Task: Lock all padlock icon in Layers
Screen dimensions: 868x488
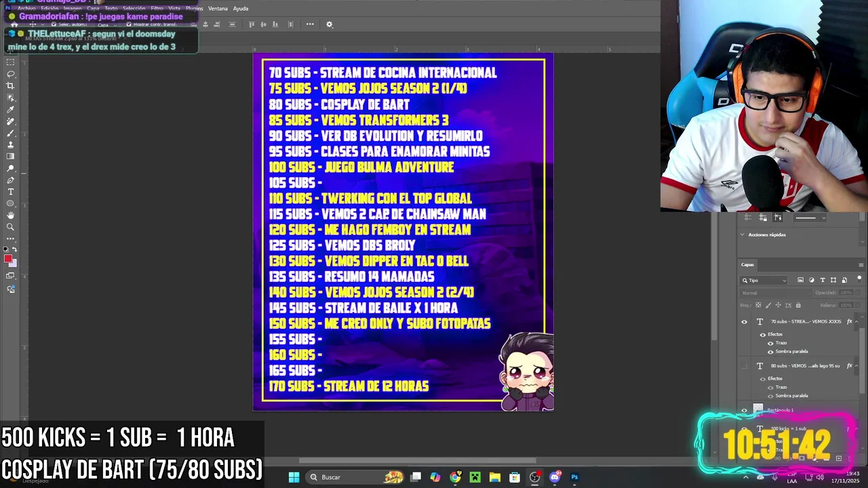Action: (x=798, y=305)
